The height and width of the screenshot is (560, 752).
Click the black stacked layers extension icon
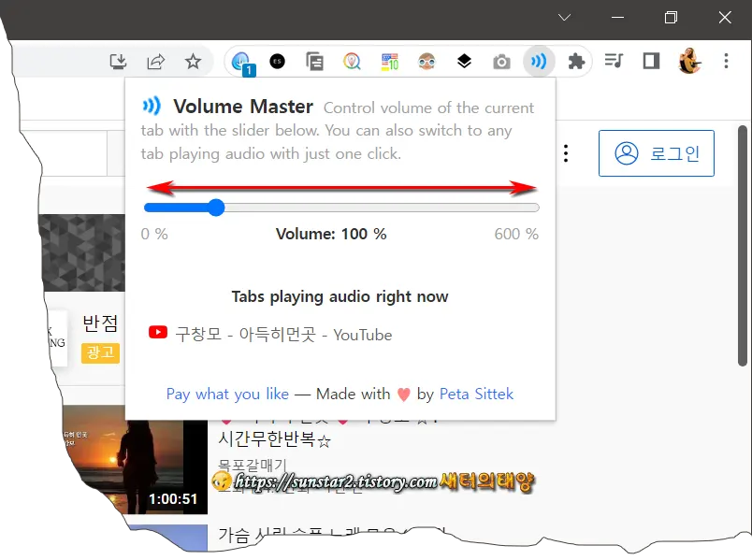click(x=464, y=62)
